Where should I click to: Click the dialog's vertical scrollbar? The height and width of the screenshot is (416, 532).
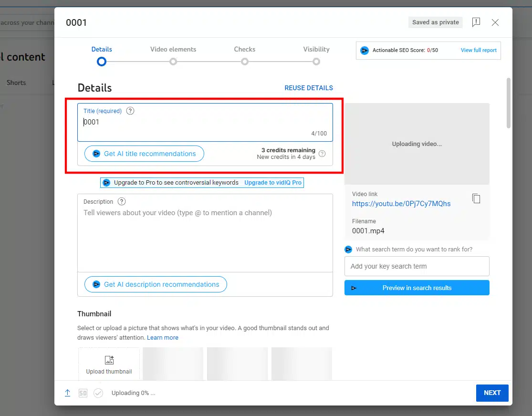click(509, 103)
